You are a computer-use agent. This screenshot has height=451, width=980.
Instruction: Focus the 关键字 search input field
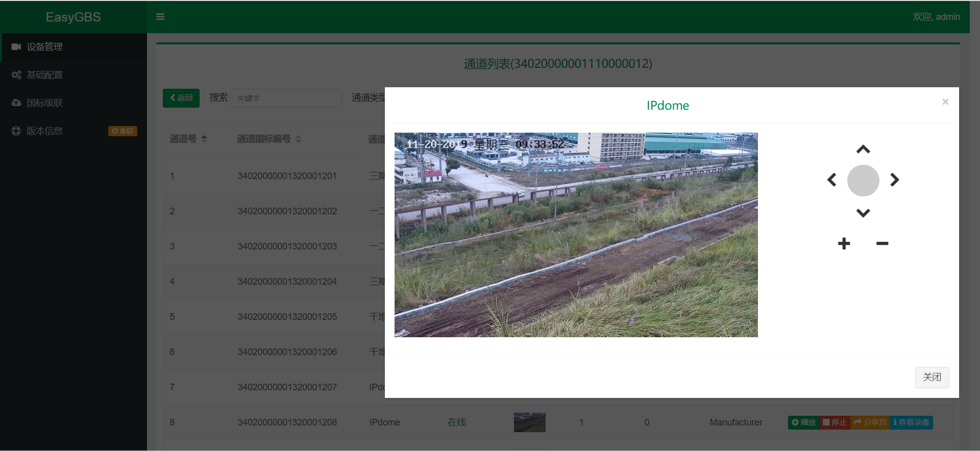286,98
